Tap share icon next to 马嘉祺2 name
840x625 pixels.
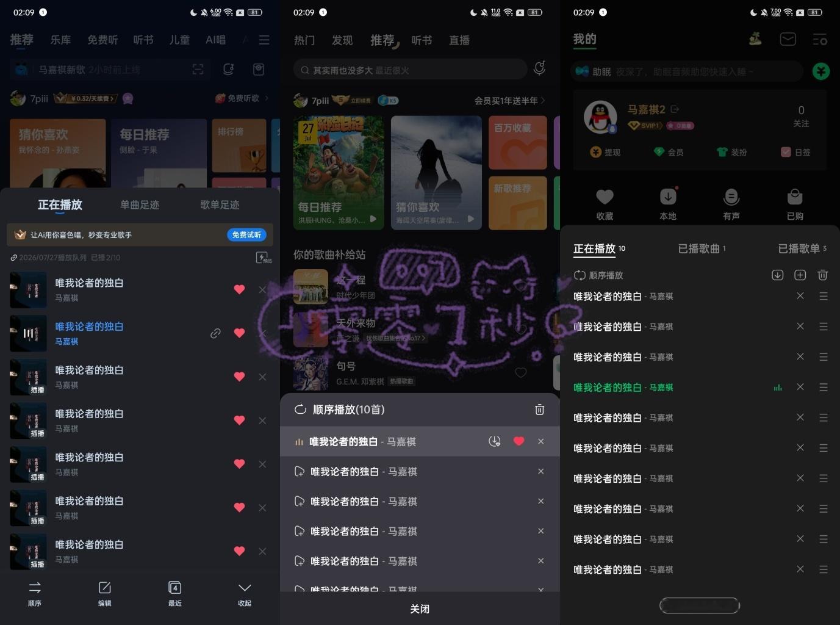click(675, 109)
